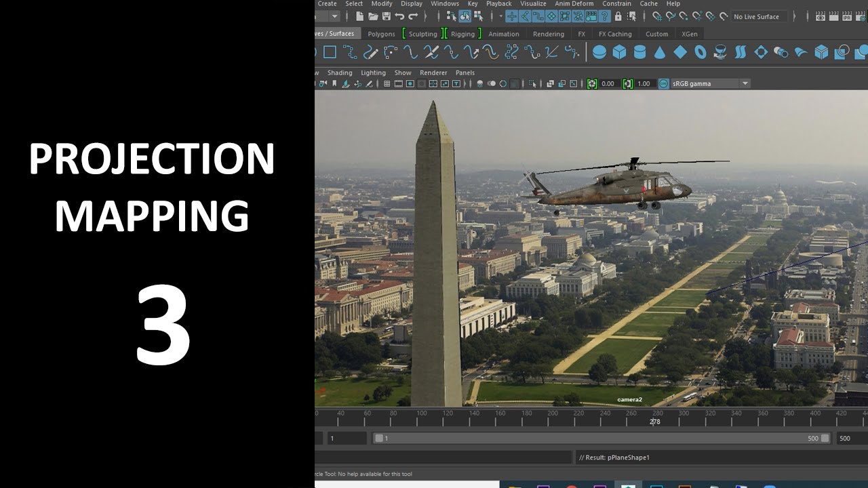Screen dimensions: 868x488
Task: Open the Renderer panel menu
Action: click(433, 73)
